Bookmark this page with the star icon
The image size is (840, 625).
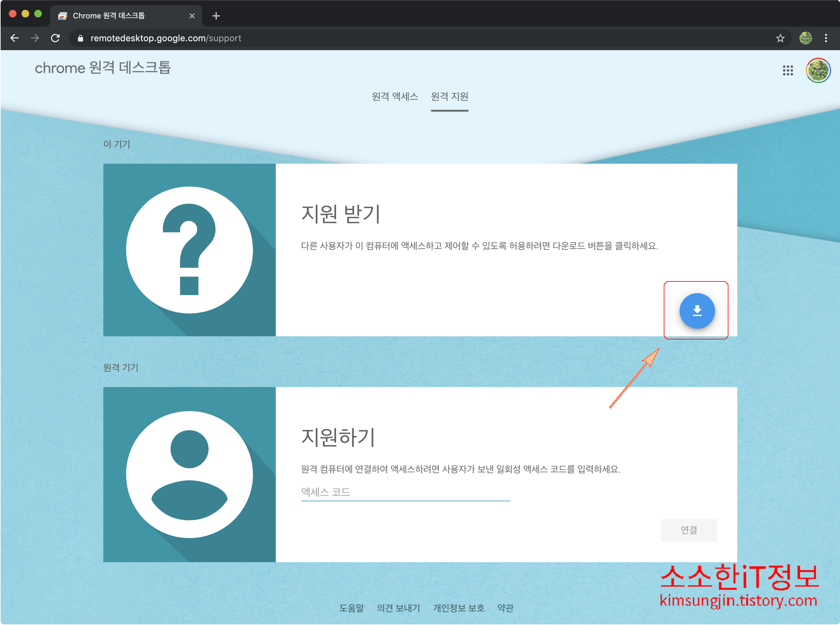coord(780,38)
